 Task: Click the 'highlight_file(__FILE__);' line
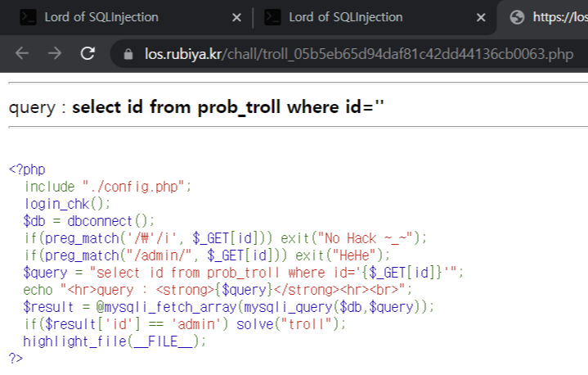point(114,342)
